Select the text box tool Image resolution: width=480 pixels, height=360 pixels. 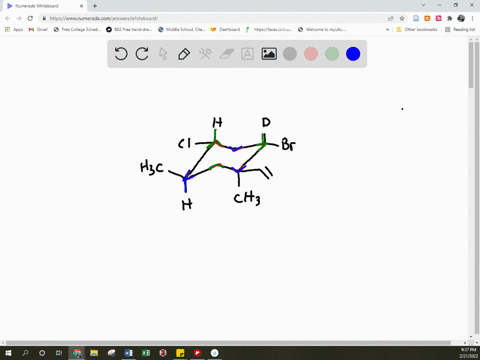247,54
